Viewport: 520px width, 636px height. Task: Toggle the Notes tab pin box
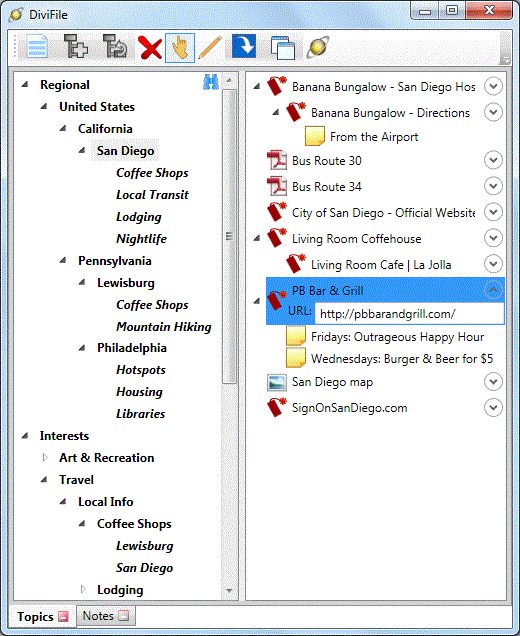(x=124, y=616)
